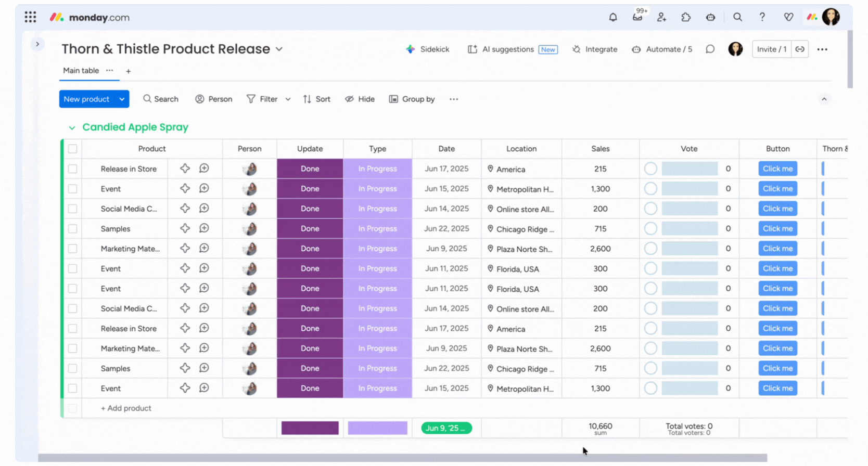Screen dimensions: 868x466
Task: Open the Group by menu
Action: point(412,99)
